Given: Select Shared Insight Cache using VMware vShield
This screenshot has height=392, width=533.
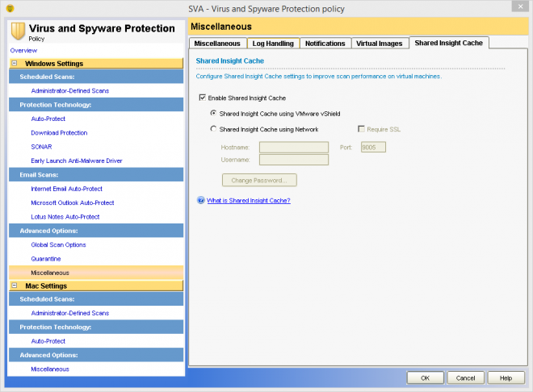Looking at the screenshot, I should (x=213, y=113).
